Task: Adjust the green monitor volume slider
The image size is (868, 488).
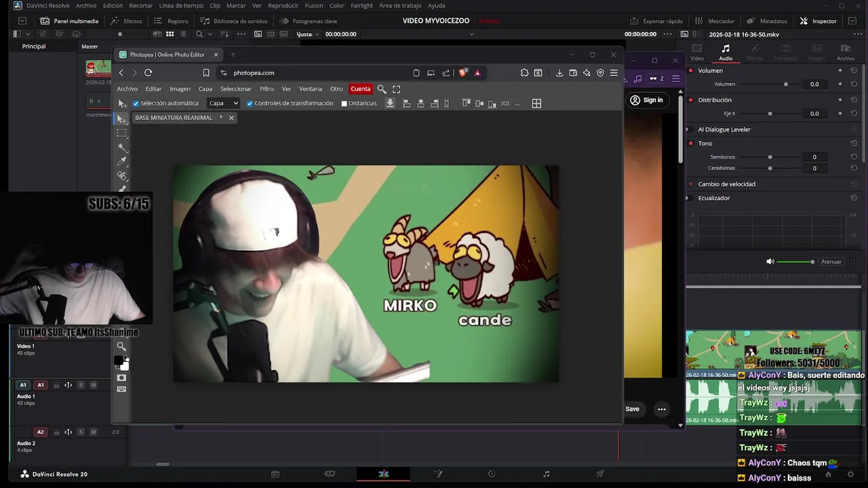Action: tap(795, 262)
